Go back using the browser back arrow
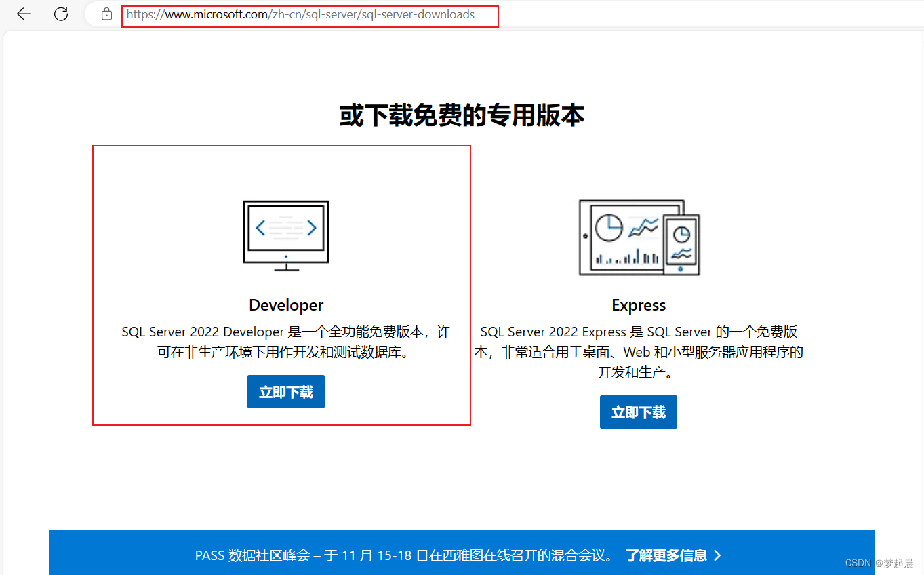 (x=24, y=14)
